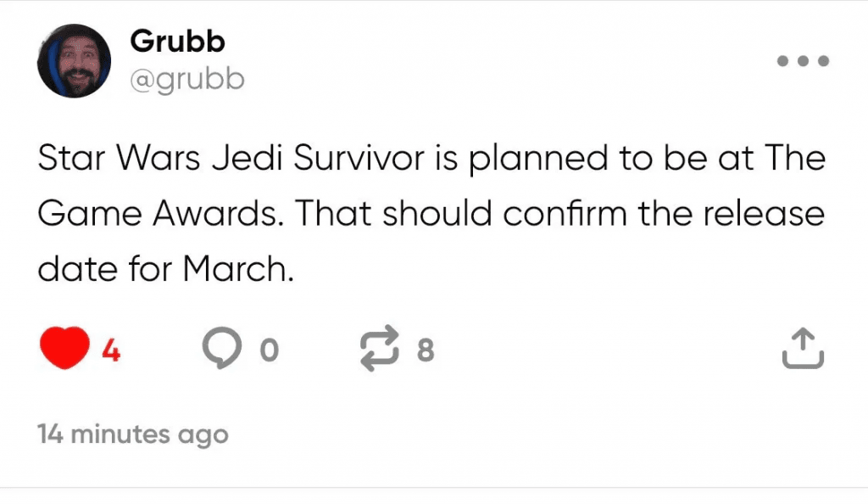Click the like count number 4

(x=111, y=350)
